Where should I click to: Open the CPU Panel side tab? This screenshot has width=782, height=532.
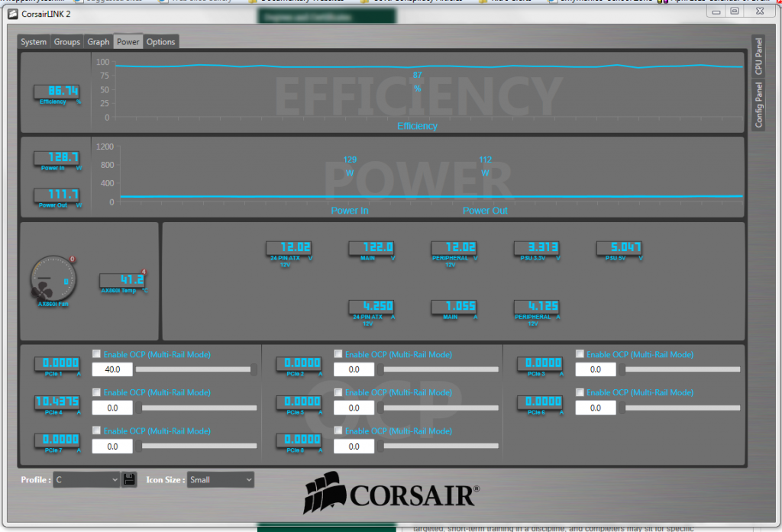(x=758, y=56)
